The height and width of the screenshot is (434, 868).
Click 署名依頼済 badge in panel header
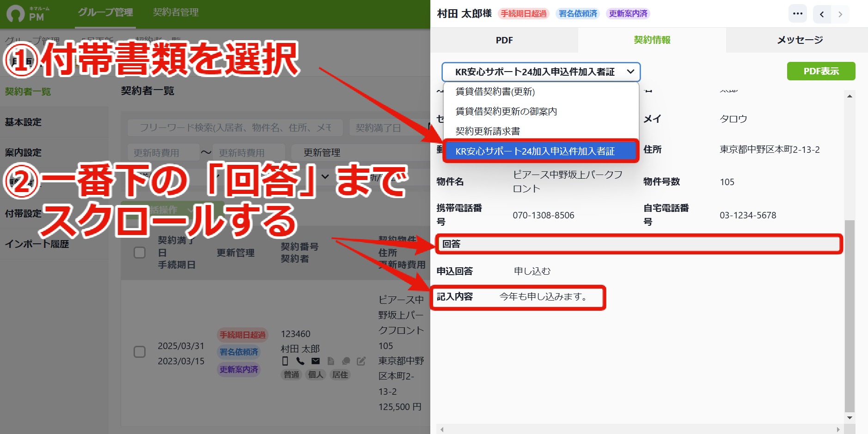[578, 14]
